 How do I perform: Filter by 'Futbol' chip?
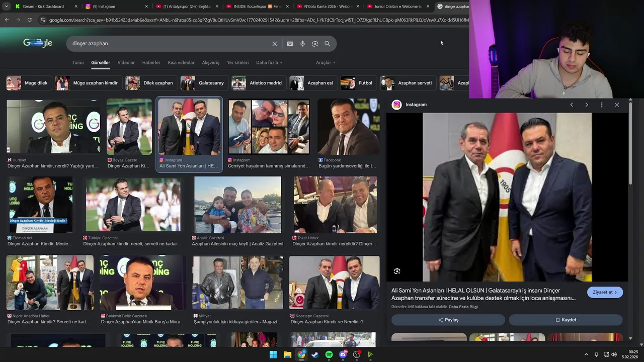358,83
